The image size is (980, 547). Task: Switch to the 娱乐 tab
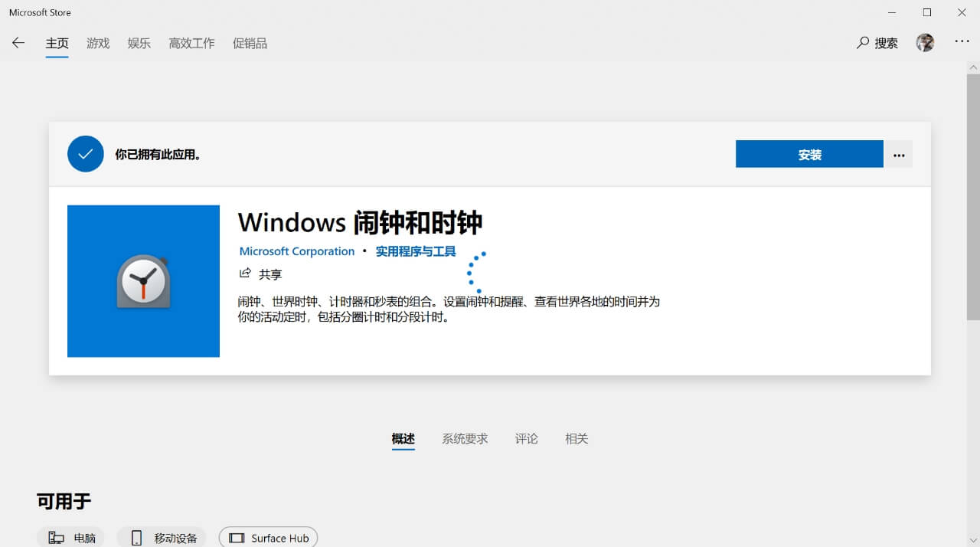pyautogui.click(x=139, y=43)
